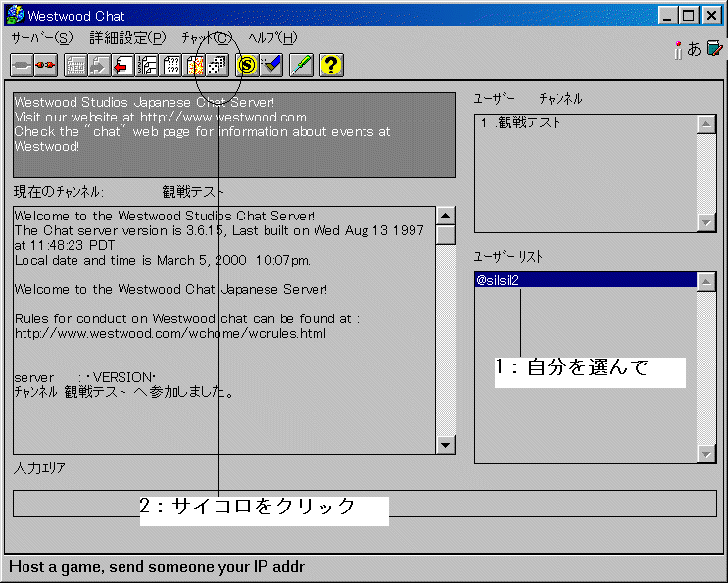Click the numbered 123 list toolbar icon

(147, 66)
